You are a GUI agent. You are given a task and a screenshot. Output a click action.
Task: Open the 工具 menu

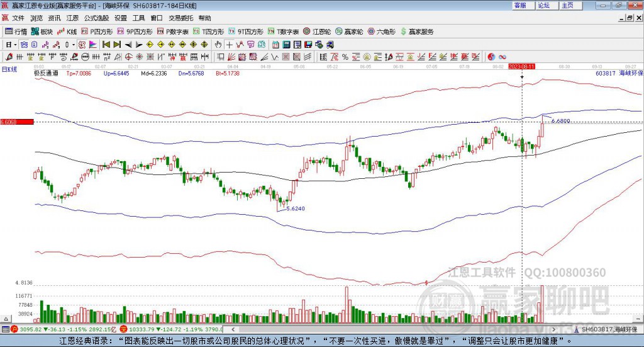pos(138,18)
